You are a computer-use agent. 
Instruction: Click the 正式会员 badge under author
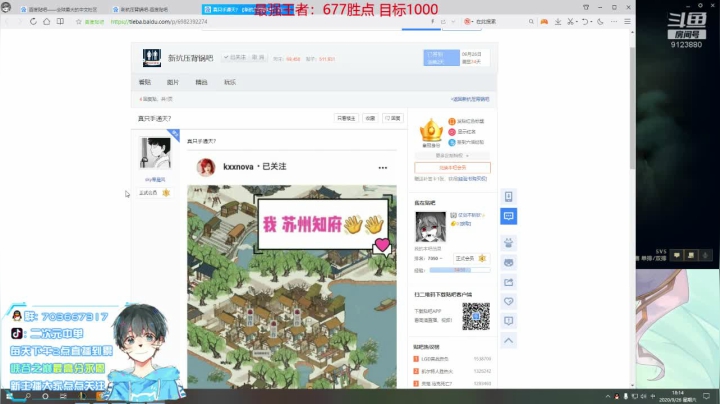click(154, 193)
